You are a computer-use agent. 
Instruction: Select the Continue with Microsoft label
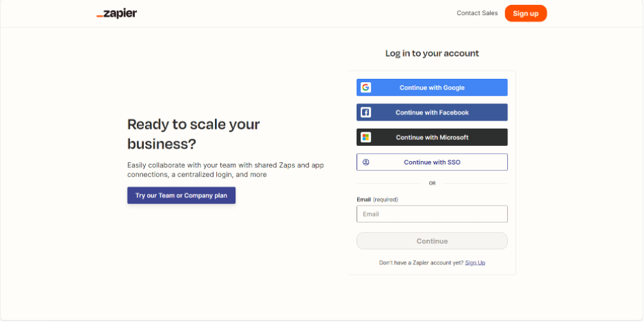click(432, 137)
